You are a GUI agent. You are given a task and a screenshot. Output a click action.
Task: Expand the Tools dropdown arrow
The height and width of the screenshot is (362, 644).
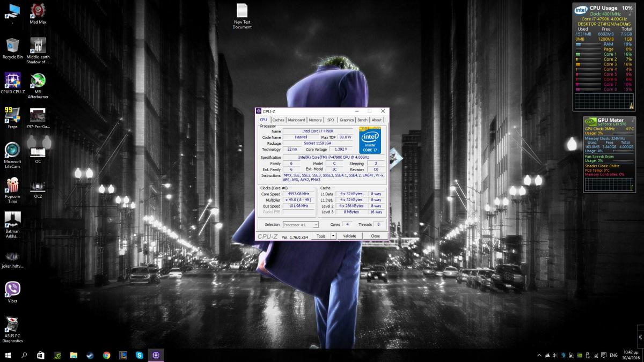coord(333,236)
